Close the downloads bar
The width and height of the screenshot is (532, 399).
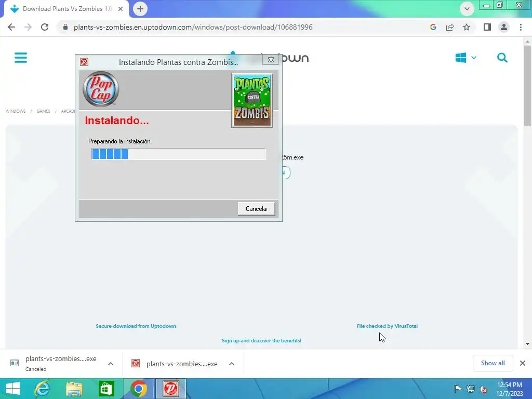(523, 363)
